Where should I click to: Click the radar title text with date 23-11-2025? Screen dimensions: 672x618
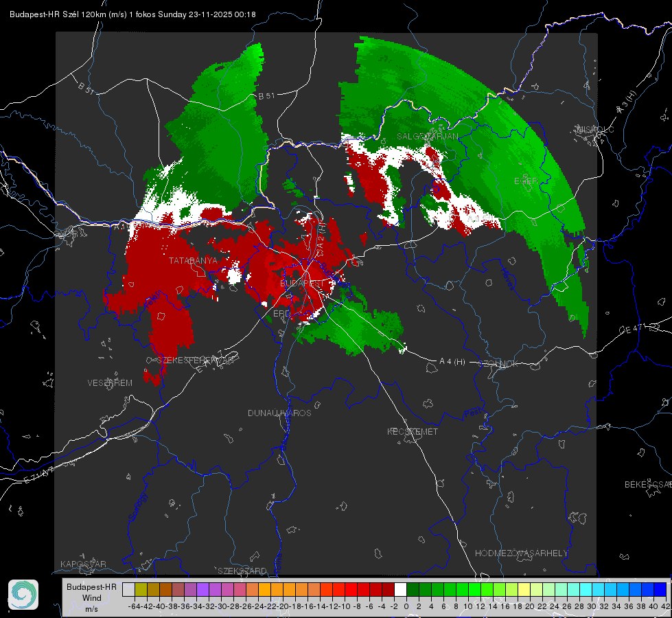point(132,14)
